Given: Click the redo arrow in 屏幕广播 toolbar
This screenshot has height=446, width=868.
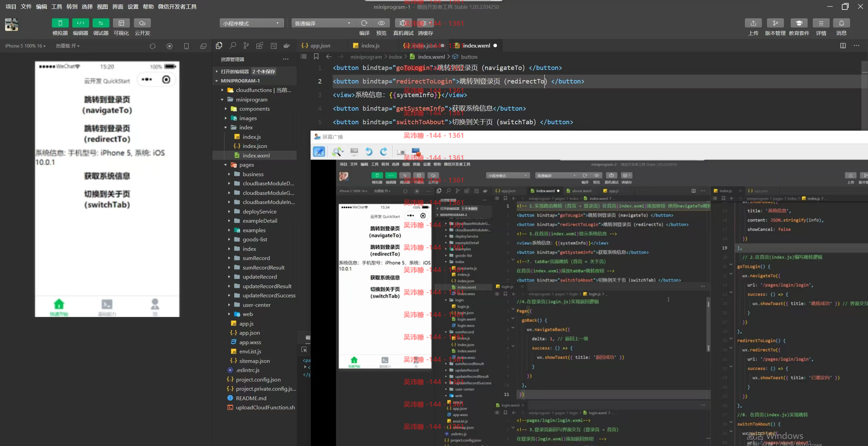Looking at the screenshot, I should [x=383, y=152].
